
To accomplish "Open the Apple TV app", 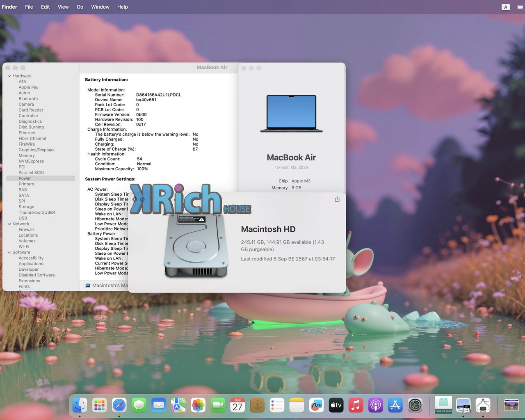I will tap(336, 406).
